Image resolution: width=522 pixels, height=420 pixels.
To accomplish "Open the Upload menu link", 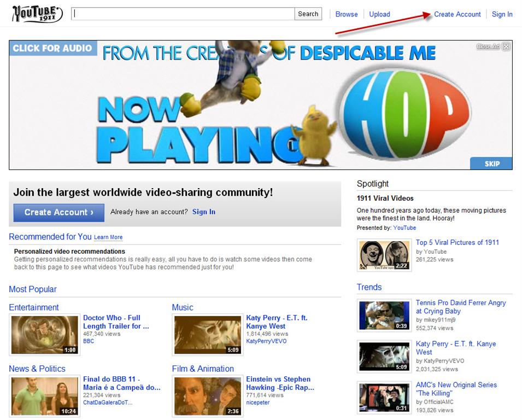I will point(379,14).
